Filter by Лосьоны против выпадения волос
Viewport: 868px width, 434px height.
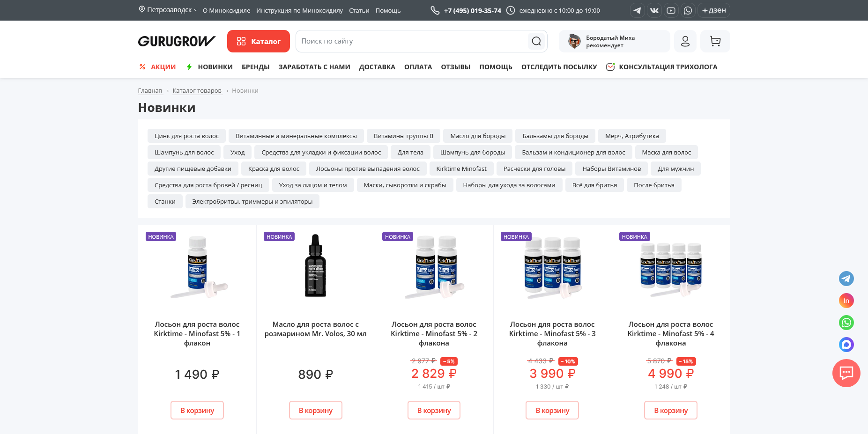[x=368, y=169]
